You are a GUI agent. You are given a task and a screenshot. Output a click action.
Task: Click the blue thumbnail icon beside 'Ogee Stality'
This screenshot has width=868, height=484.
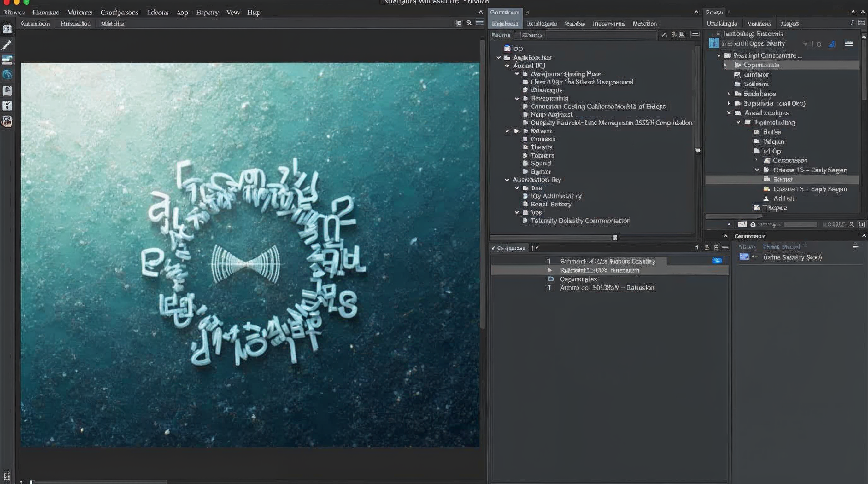tap(714, 43)
